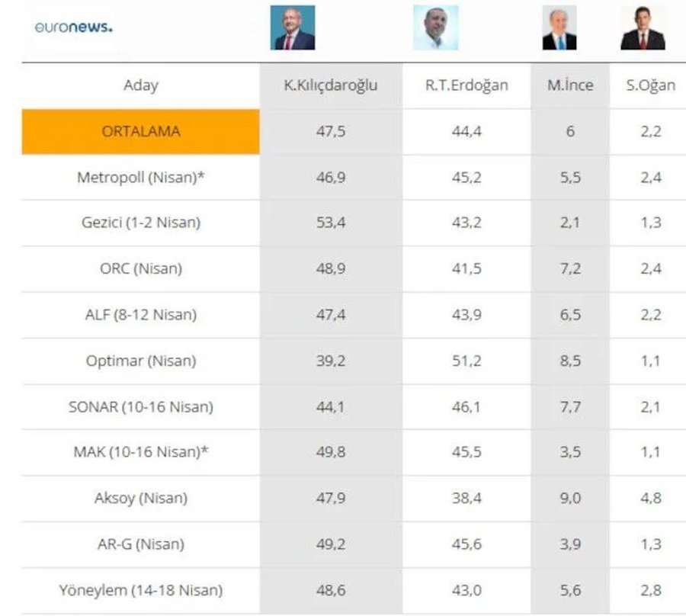
Task: Select the Yöneylem (14-18 Nisan) row label
Action: click(141, 591)
